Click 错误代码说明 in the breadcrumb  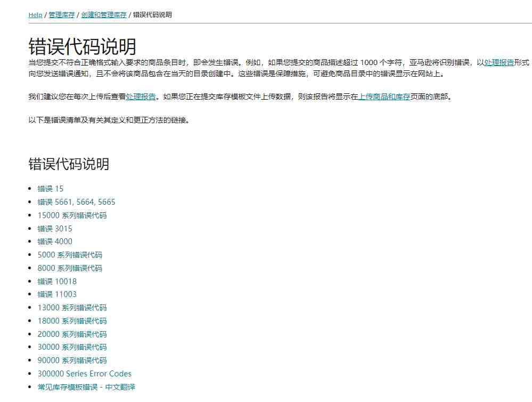tap(152, 14)
